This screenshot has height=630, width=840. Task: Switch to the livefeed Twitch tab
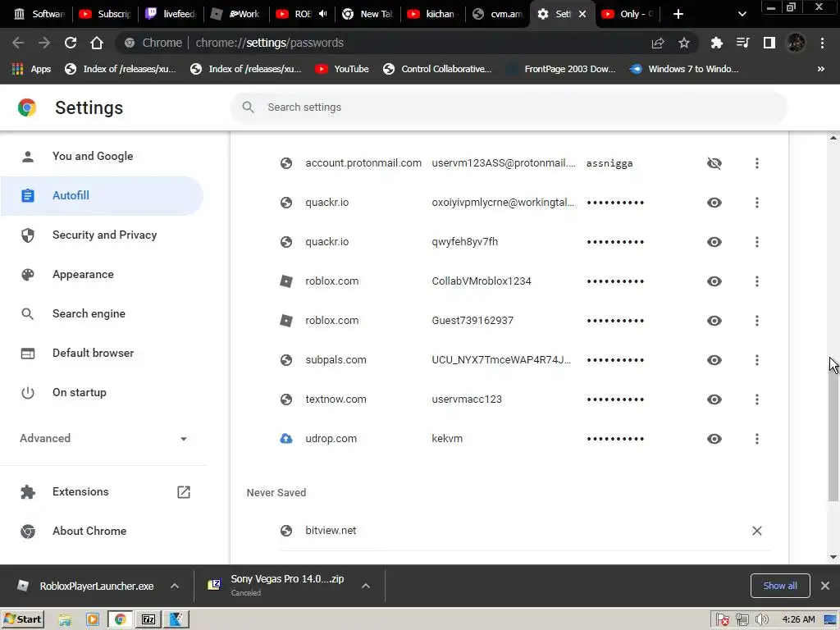pos(171,14)
